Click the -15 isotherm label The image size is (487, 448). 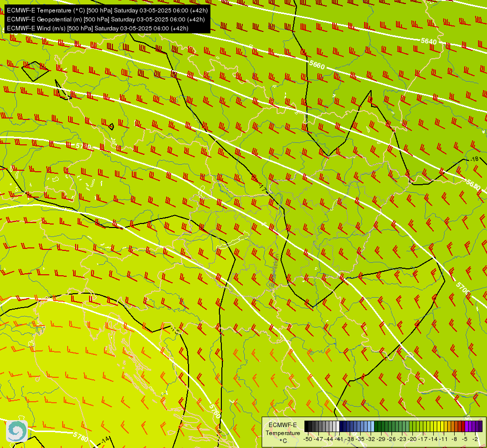(175, 331)
